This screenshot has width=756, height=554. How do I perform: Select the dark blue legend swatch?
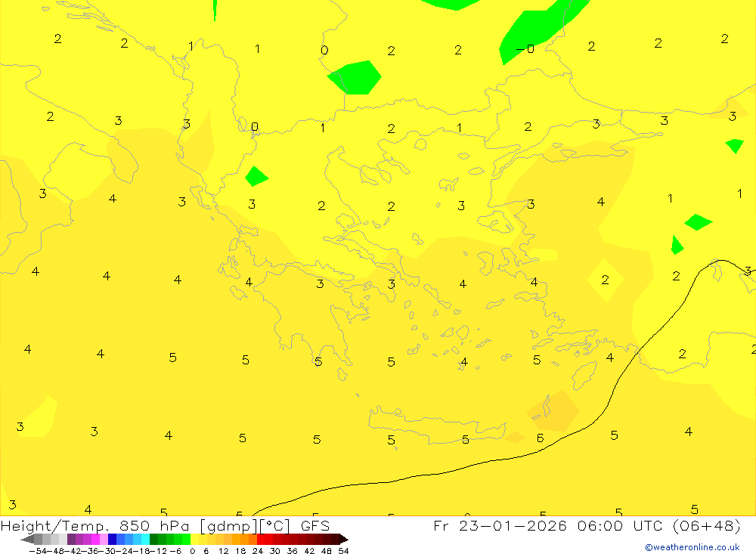point(113,539)
